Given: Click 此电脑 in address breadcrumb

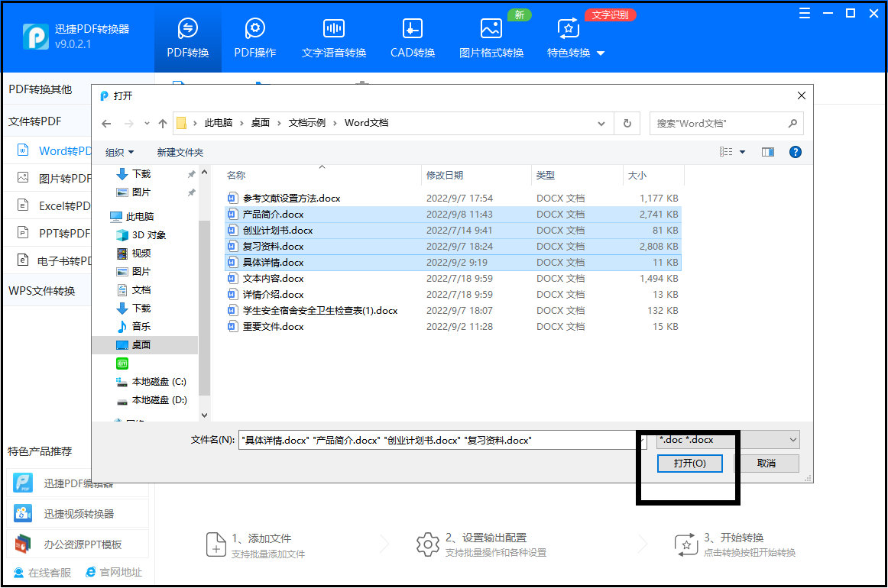Looking at the screenshot, I should click(219, 123).
